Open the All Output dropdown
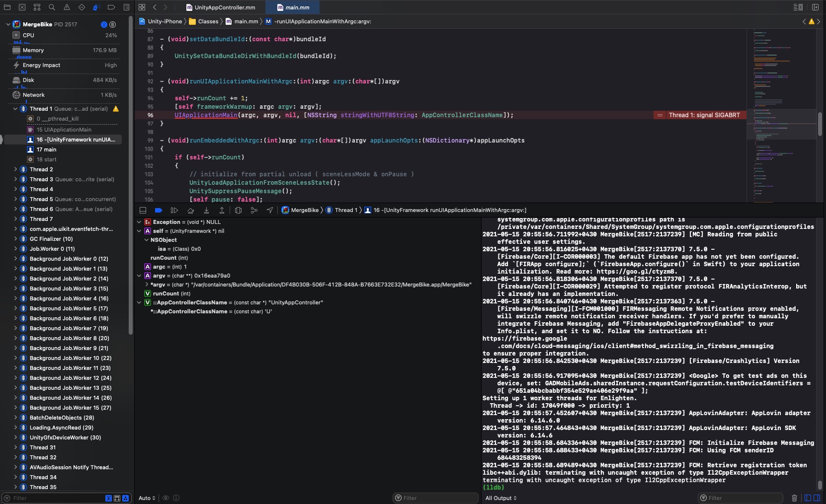826x504 pixels. tap(500, 498)
